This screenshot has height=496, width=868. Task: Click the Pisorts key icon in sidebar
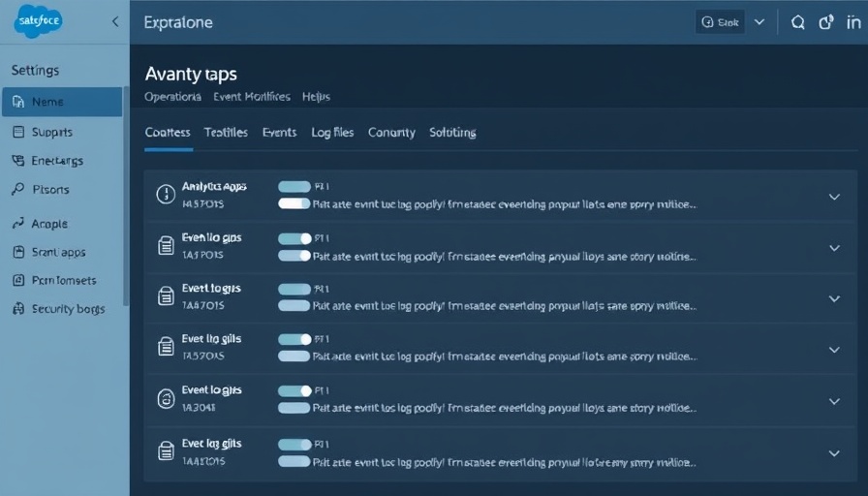coord(18,190)
